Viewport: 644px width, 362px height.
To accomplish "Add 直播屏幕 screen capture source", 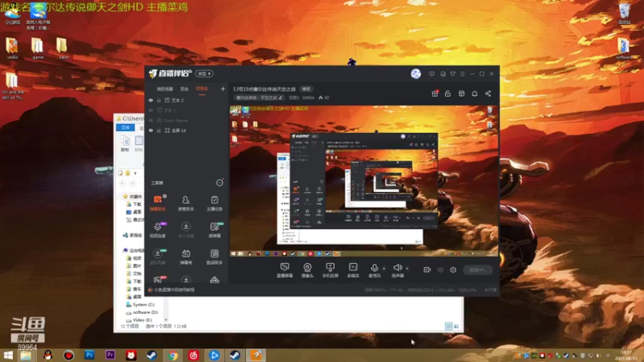I will coord(285,270).
